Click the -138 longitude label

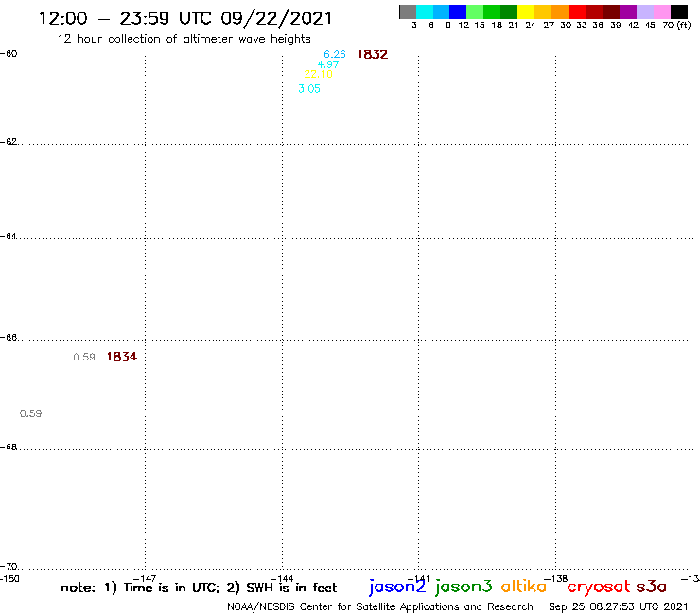(x=556, y=579)
